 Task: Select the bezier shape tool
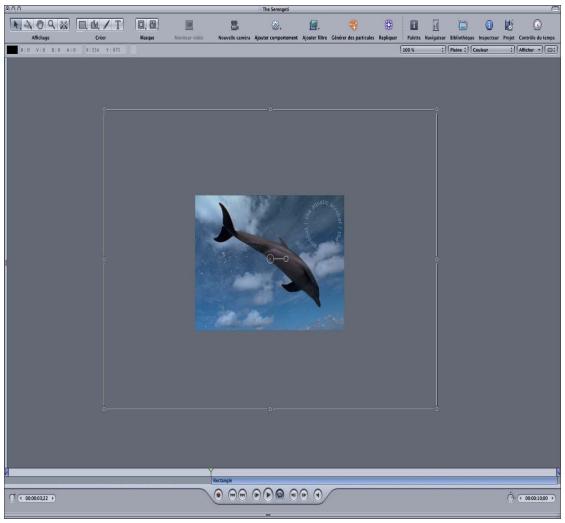[95, 25]
